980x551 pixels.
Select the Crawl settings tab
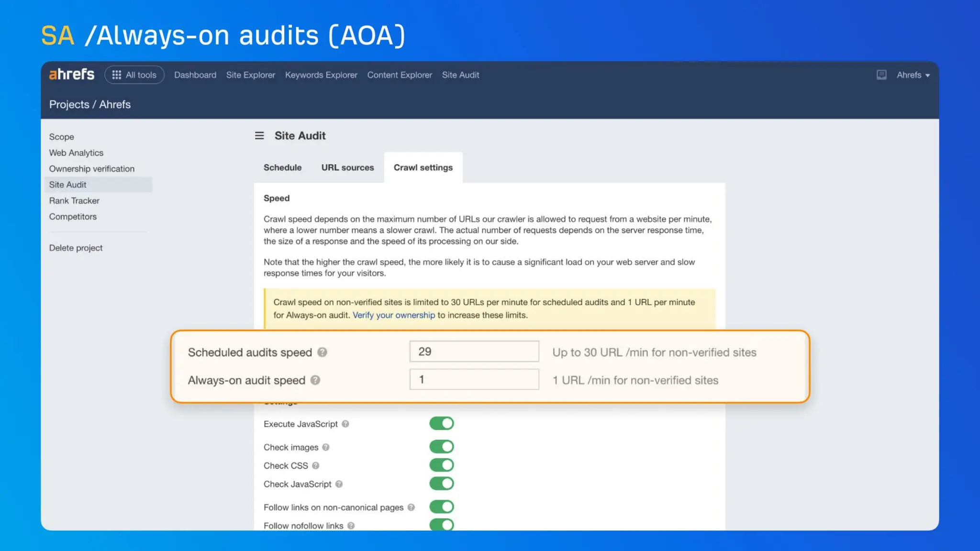pyautogui.click(x=423, y=167)
